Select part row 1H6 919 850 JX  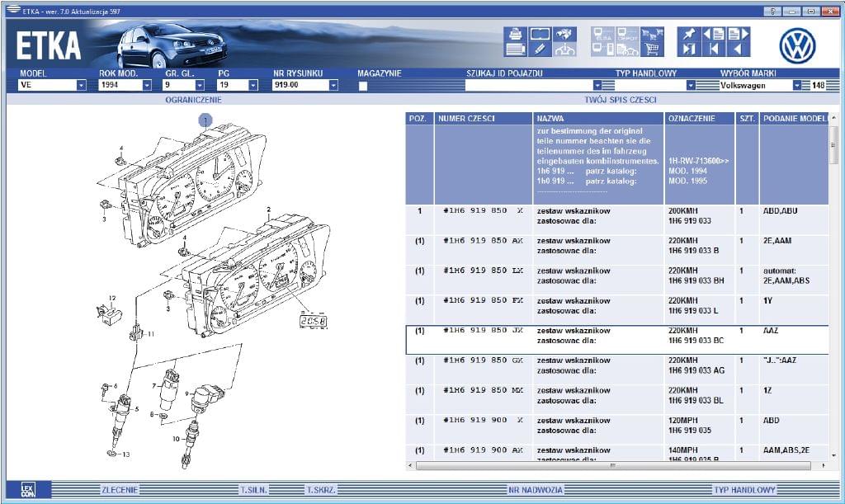pos(616,339)
